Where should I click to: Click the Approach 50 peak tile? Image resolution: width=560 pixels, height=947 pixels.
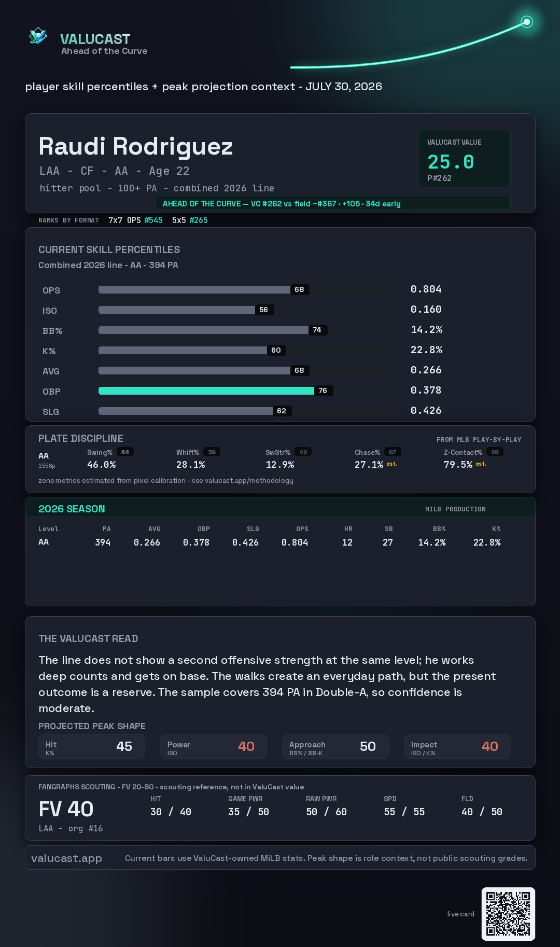tap(335, 747)
